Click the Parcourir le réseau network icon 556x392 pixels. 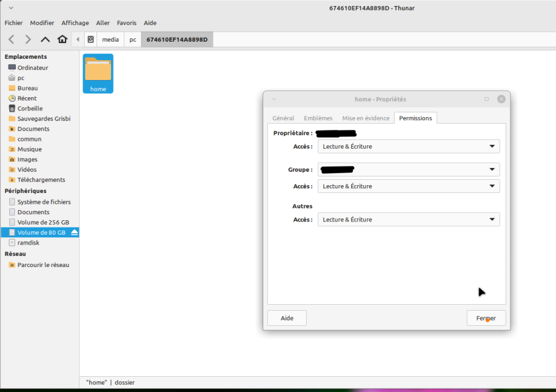coord(12,265)
